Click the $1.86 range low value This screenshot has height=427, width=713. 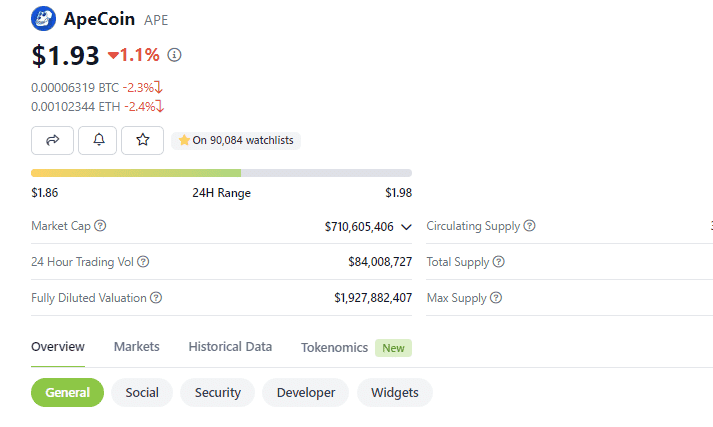pos(45,193)
